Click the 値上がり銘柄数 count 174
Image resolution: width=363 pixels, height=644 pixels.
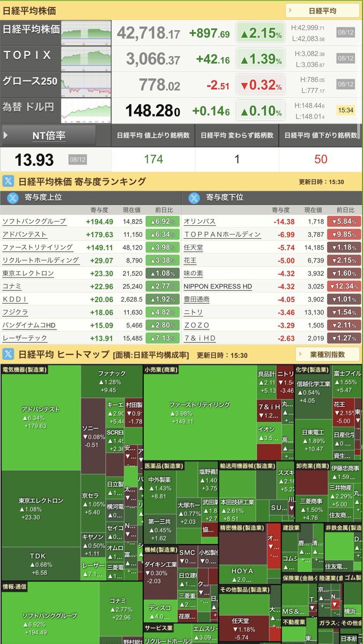click(x=153, y=159)
